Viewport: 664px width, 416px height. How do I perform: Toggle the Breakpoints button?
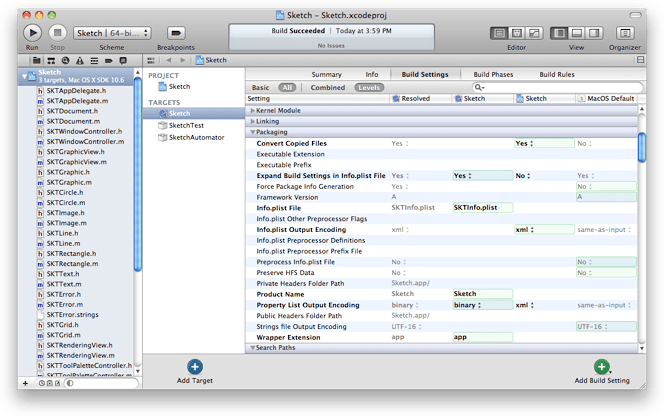pyautogui.click(x=176, y=33)
